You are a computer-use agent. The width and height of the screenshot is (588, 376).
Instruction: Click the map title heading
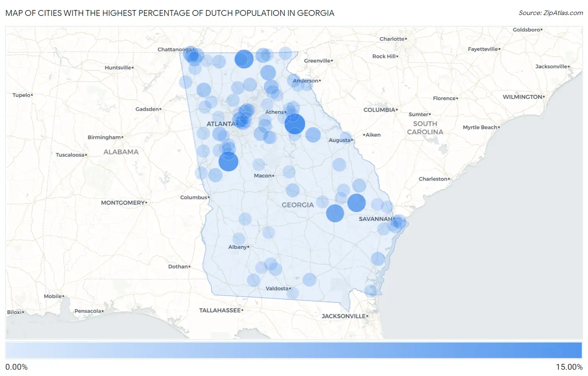point(170,13)
